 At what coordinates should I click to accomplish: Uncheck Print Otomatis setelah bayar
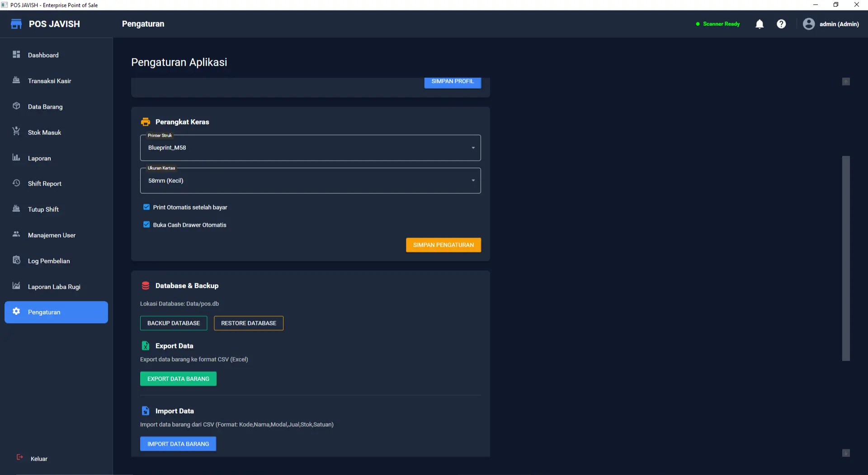[146, 207]
